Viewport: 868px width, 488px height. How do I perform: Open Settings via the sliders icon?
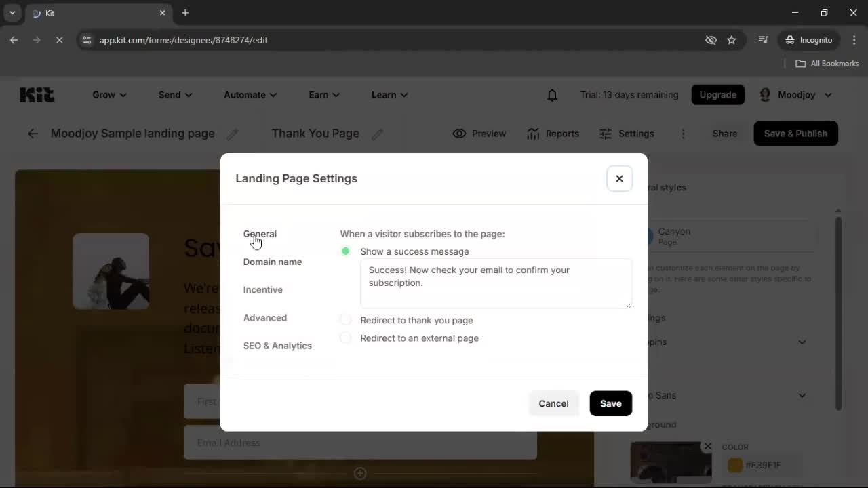(x=626, y=134)
